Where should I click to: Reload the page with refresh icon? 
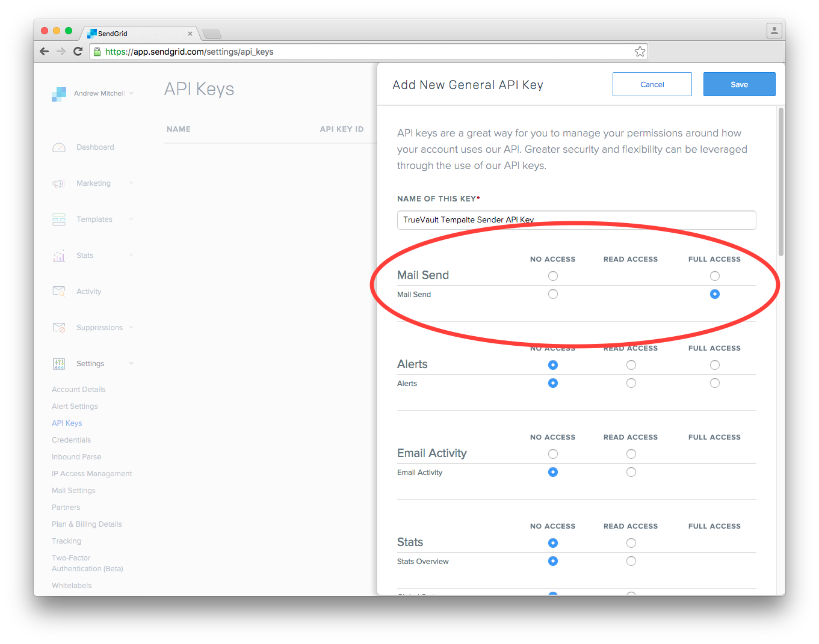[x=78, y=52]
